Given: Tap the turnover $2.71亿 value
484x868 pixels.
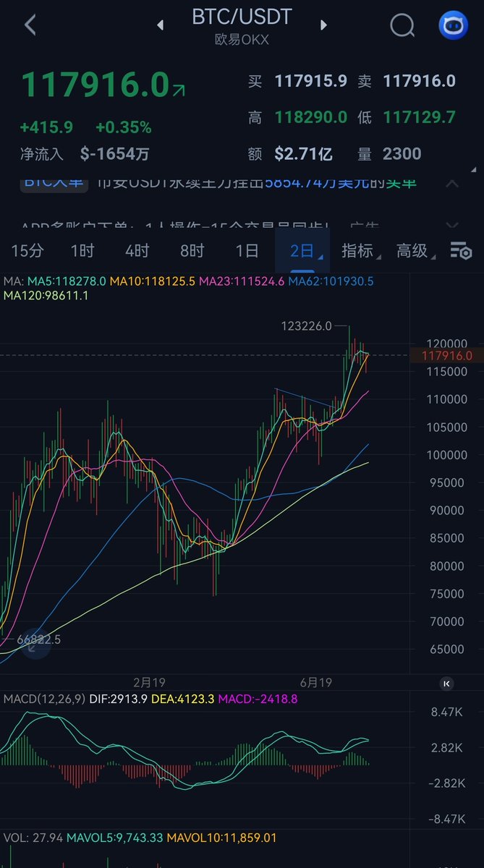Looking at the screenshot, I should coord(302,153).
